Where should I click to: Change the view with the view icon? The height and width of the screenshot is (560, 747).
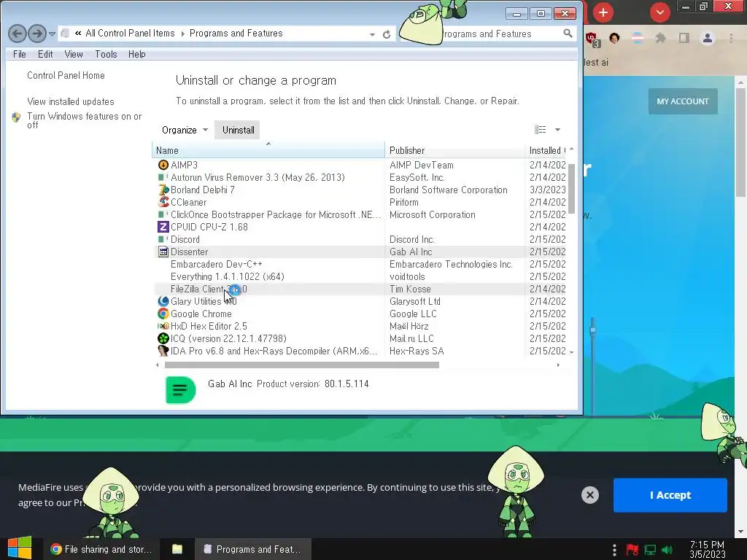click(x=541, y=130)
